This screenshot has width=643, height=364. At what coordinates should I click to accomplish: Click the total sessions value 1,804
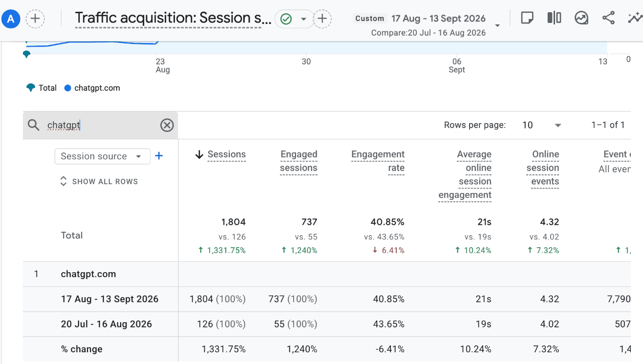pyautogui.click(x=233, y=222)
